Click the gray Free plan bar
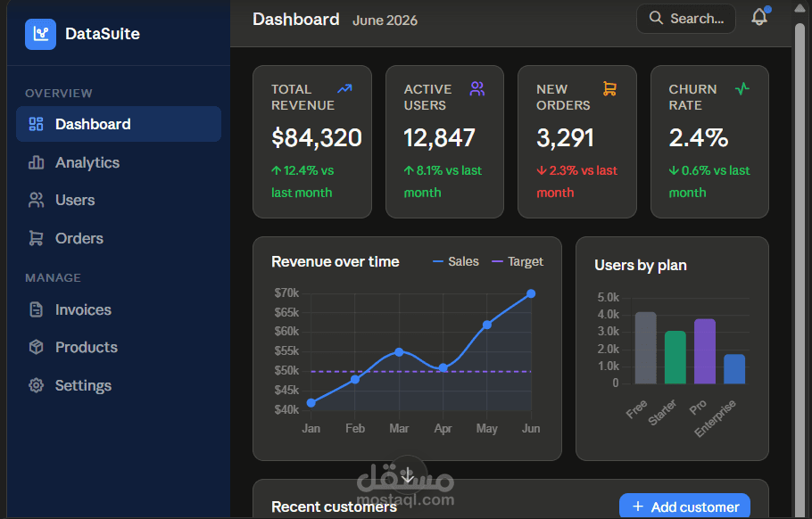812x519 pixels. coord(646,348)
